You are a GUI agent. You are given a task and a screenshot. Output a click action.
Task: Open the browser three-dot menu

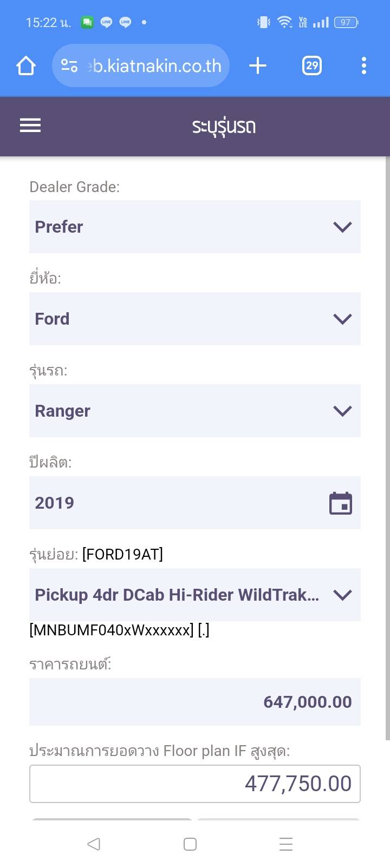363,66
